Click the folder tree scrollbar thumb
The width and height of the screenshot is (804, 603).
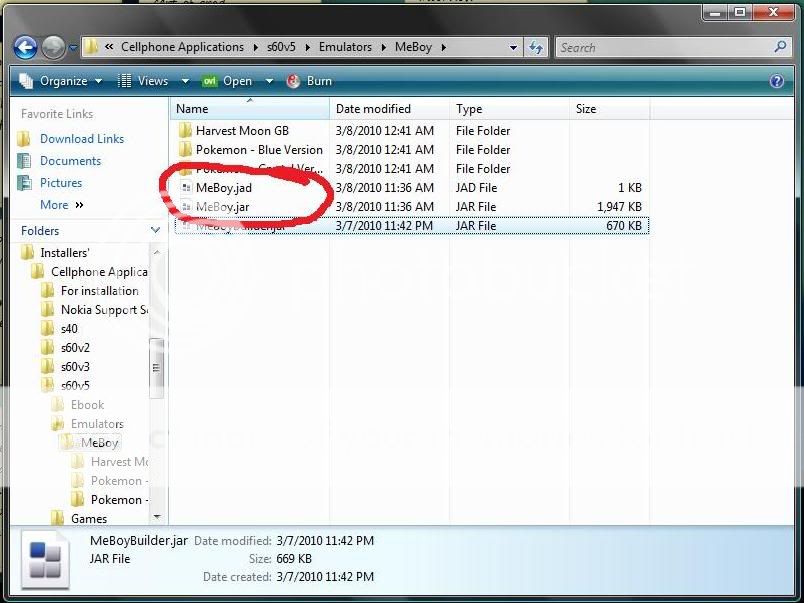pos(156,368)
